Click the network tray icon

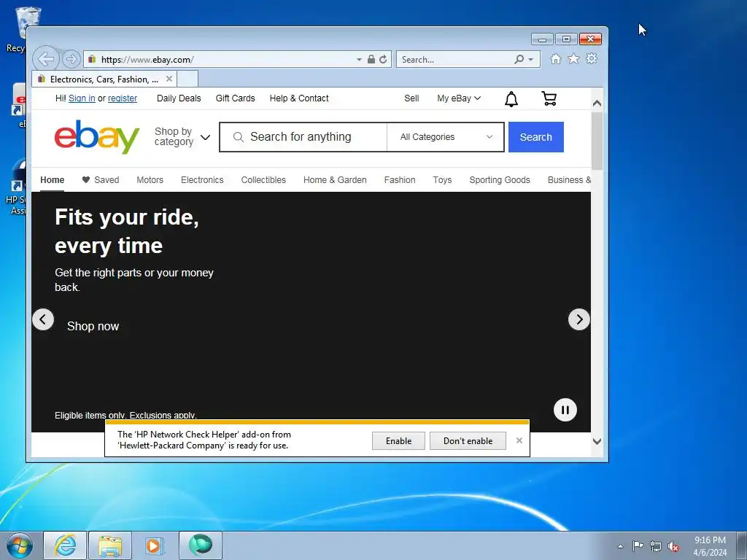pyautogui.click(x=656, y=546)
